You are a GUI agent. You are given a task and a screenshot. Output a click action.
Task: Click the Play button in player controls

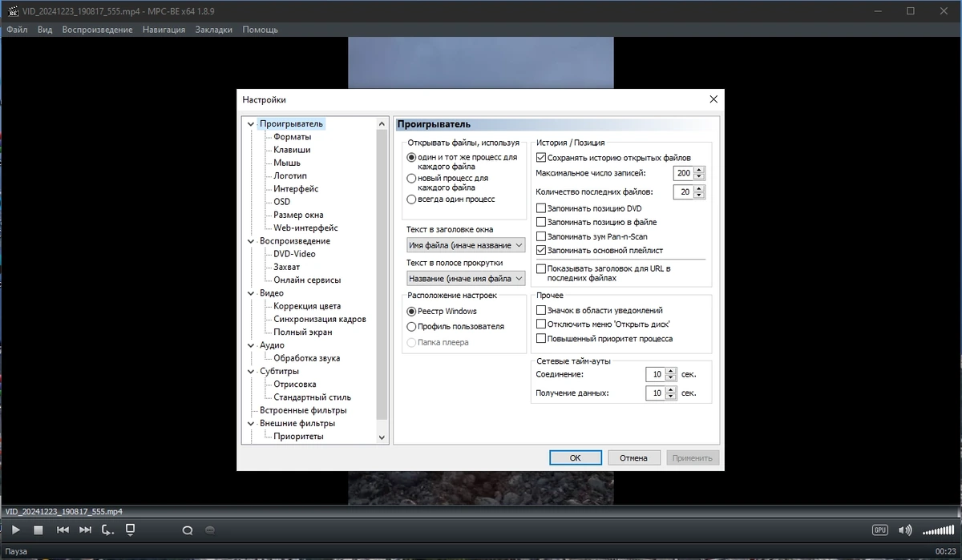(15, 530)
